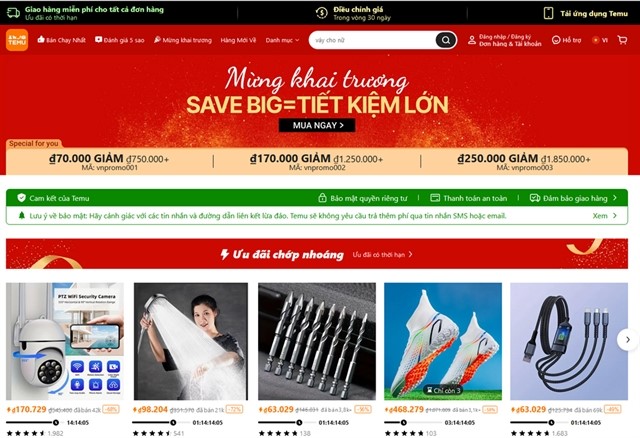Click the Điều chỉnh giá dollar icon

click(322, 13)
